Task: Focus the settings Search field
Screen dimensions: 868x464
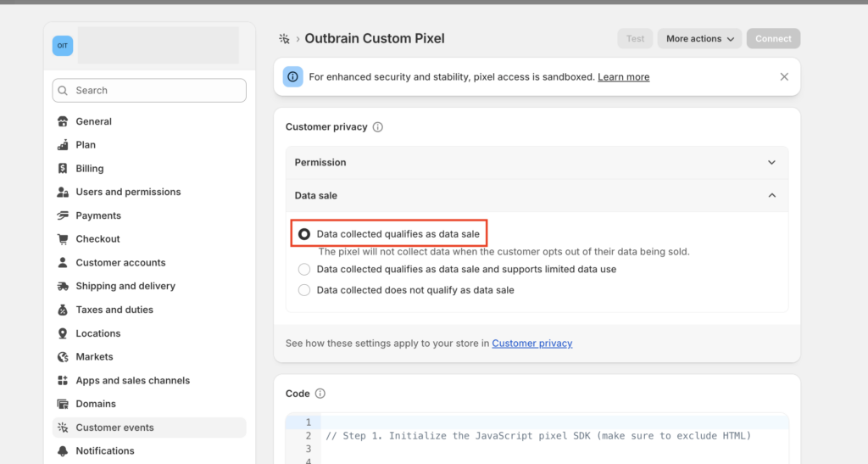Action: point(149,90)
